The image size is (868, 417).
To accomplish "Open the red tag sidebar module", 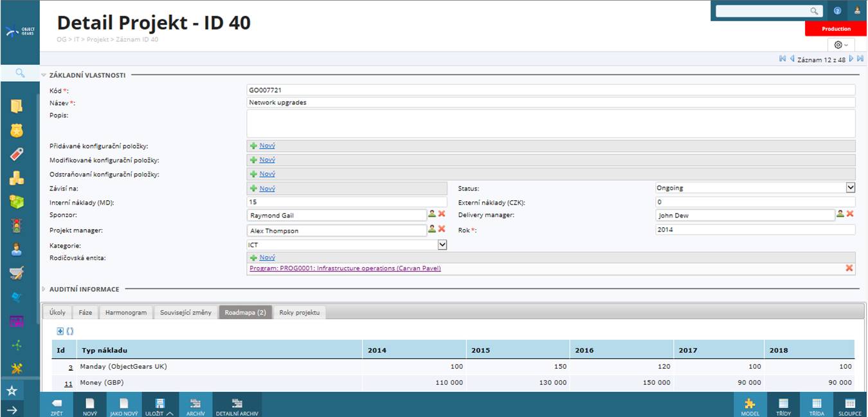I will (16, 154).
